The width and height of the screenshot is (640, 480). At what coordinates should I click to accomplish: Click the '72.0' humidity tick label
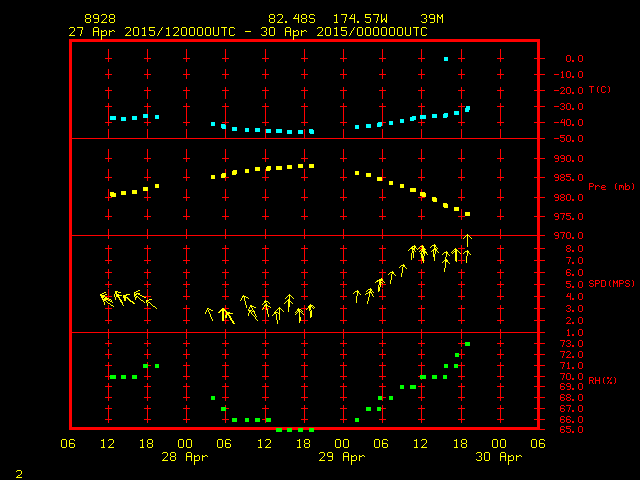click(x=571, y=355)
